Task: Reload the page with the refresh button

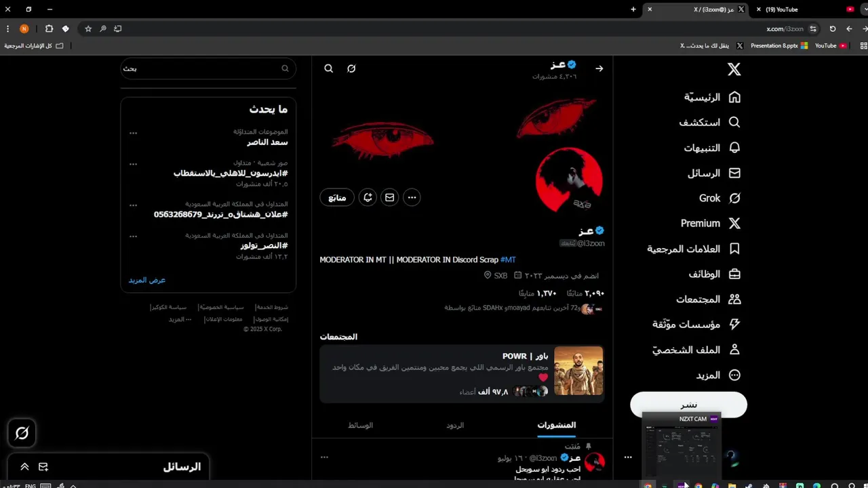Action: tap(833, 28)
